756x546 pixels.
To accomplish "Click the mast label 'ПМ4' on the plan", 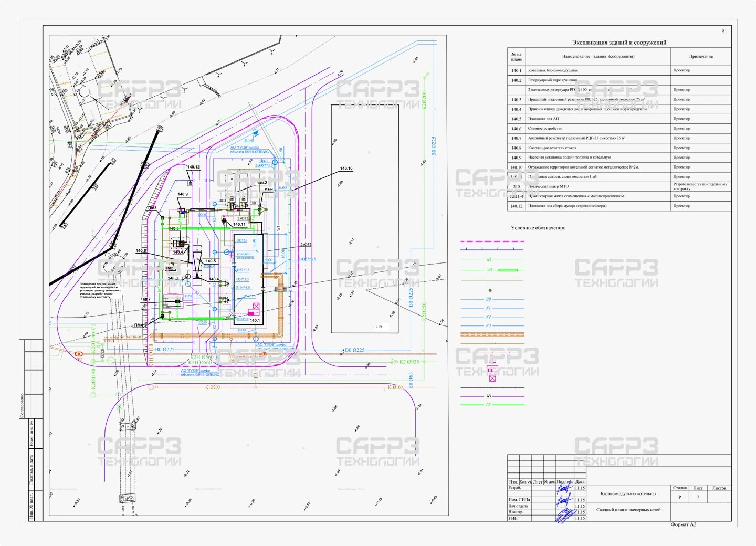I will click(139, 325).
